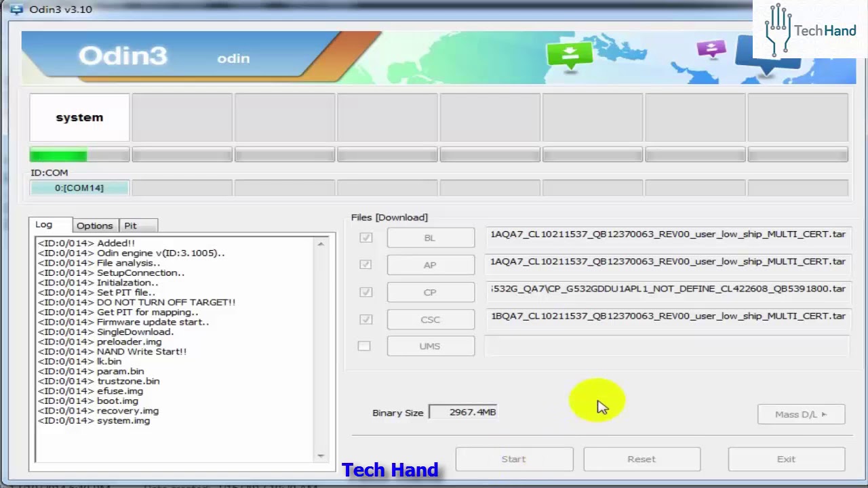Click the BL file browse button
Viewport: 868px width, 488px height.
(x=431, y=238)
